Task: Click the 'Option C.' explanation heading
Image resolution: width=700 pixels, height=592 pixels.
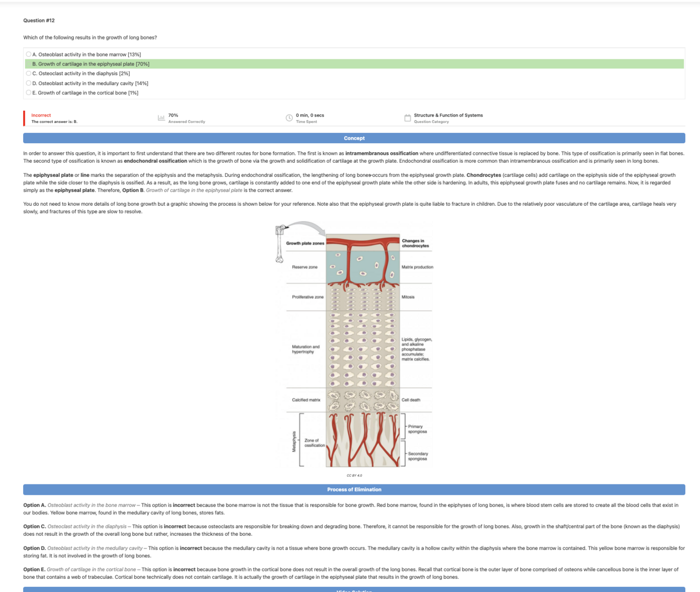Action: coord(35,526)
